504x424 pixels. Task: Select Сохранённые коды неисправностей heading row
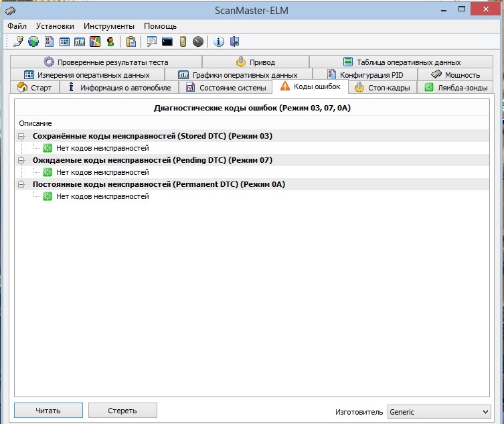pos(252,136)
